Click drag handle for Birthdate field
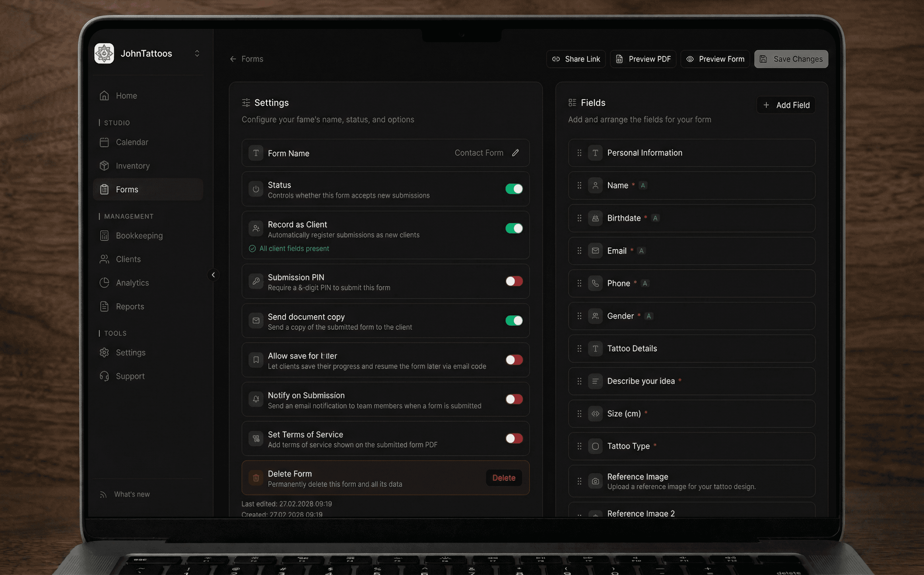 pyautogui.click(x=579, y=218)
